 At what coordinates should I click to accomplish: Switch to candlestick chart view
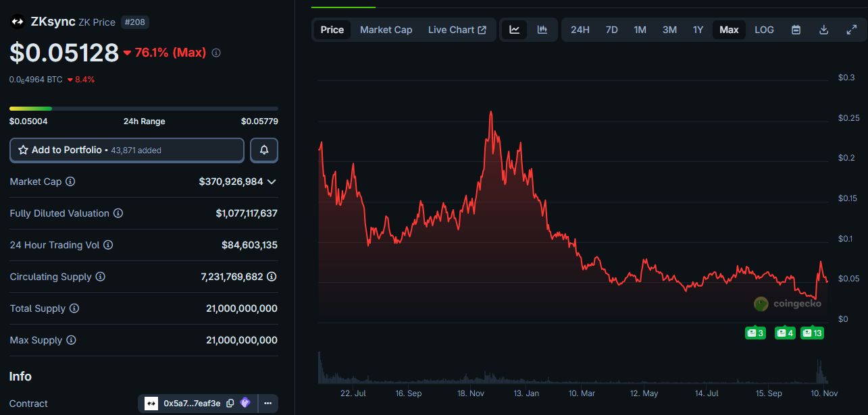(x=542, y=29)
